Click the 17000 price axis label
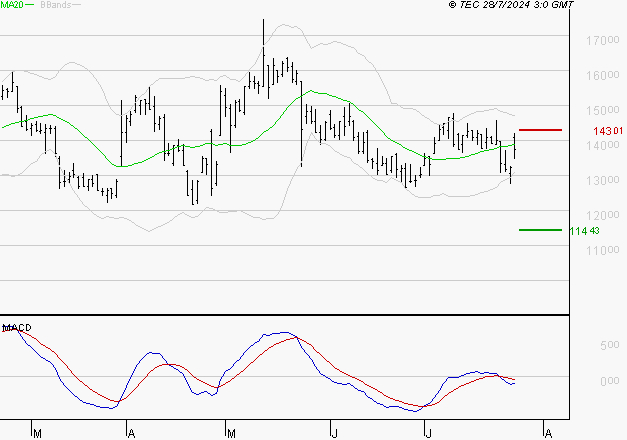Image resolution: width=627 pixels, height=440 pixels. (603, 40)
